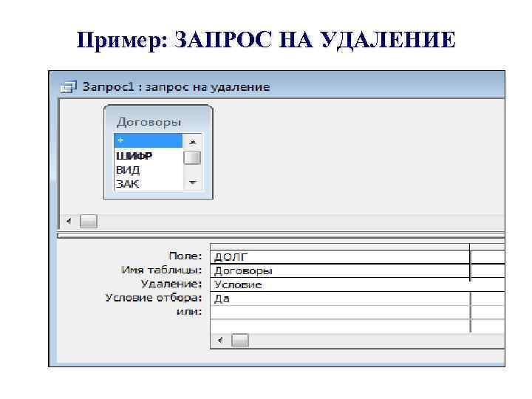Select the asterisk row in Договоры list
This screenshot has width=532, height=399.
(149, 141)
